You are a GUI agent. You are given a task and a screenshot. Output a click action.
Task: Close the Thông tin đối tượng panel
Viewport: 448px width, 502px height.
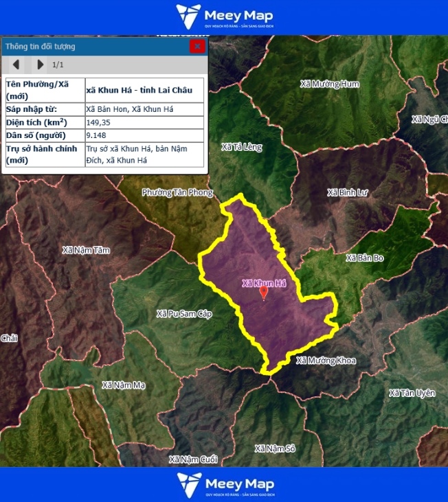(x=197, y=46)
